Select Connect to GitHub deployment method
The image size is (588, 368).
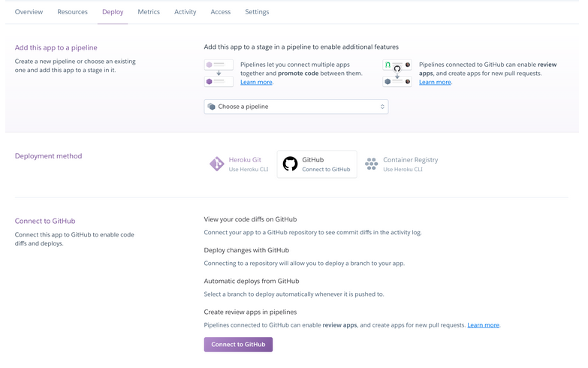point(317,164)
